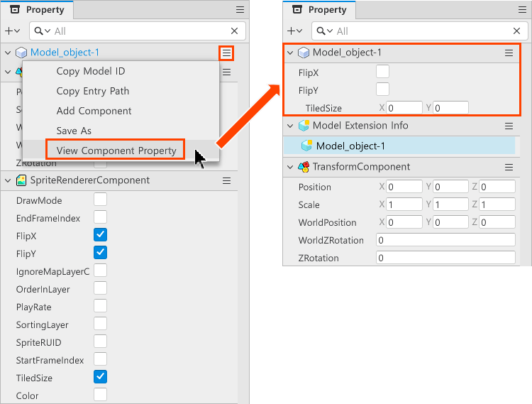Select Copy Model ID menu entry
The height and width of the screenshot is (404, 532).
coord(91,71)
